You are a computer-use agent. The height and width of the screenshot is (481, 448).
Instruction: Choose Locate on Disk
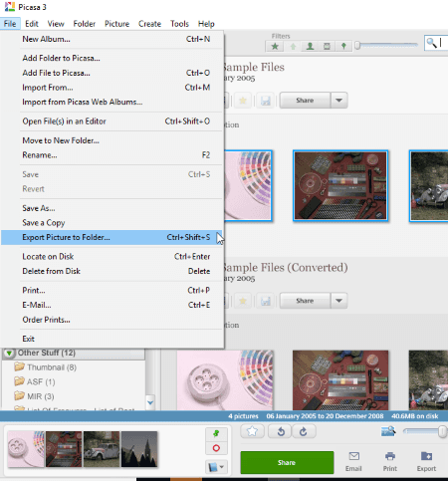click(x=112, y=257)
